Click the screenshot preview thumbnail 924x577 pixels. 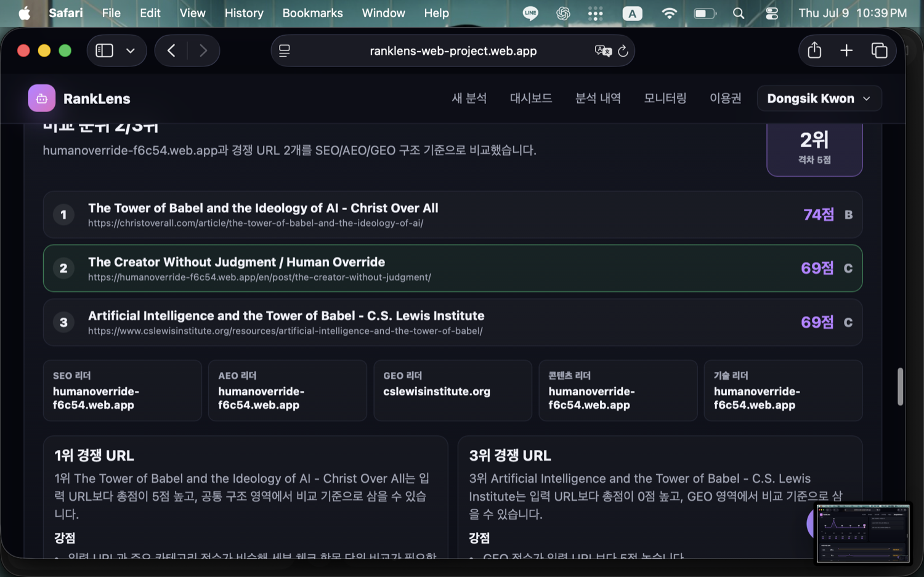tap(863, 533)
